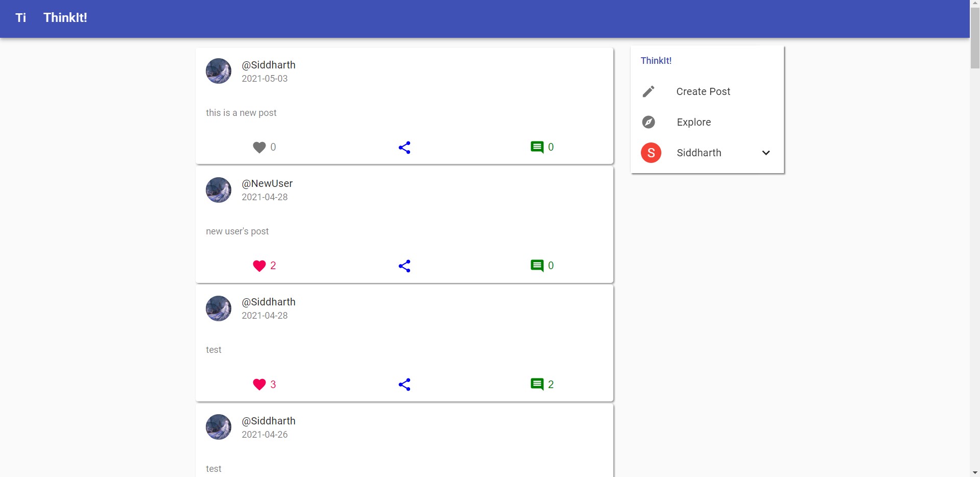Click the scrollbar up arrow
This screenshot has width=980, height=477.
click(975, 4)
